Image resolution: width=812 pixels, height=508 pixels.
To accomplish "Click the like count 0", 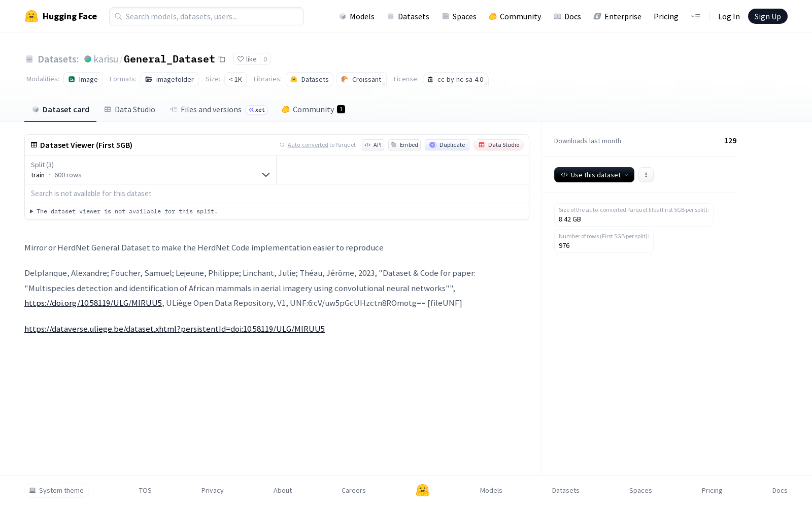I will [x=265, y=59].
